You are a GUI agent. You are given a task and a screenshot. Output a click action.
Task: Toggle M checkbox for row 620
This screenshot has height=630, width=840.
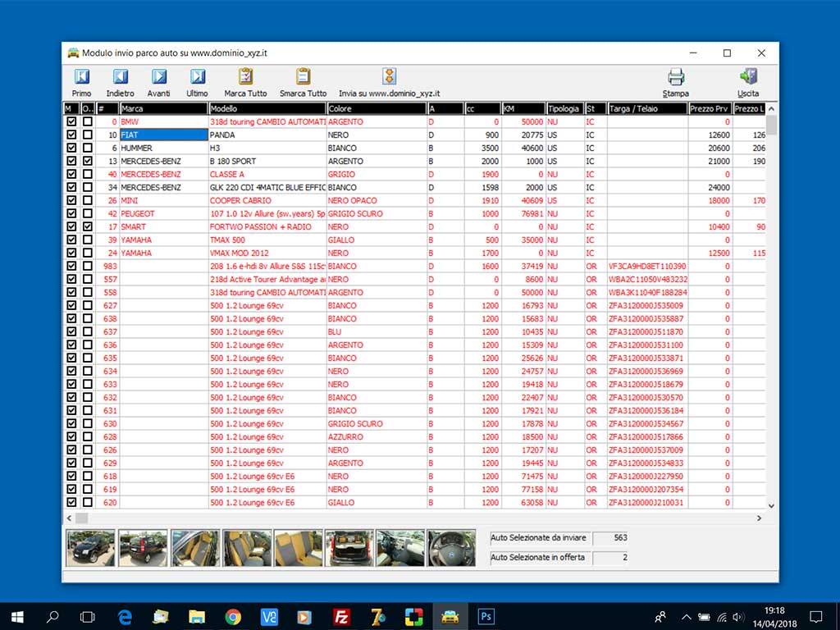(71, 503)
